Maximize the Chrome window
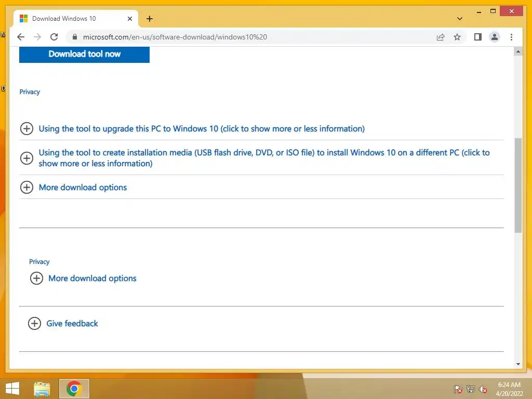 (x=493, y=11)
